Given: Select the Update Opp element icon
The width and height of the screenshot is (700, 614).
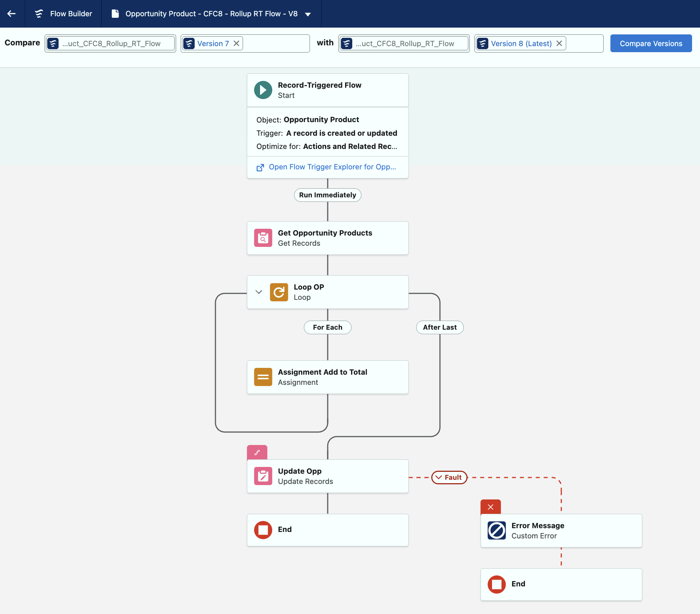Looking at the screenshot, I should [x=263, y=476].
